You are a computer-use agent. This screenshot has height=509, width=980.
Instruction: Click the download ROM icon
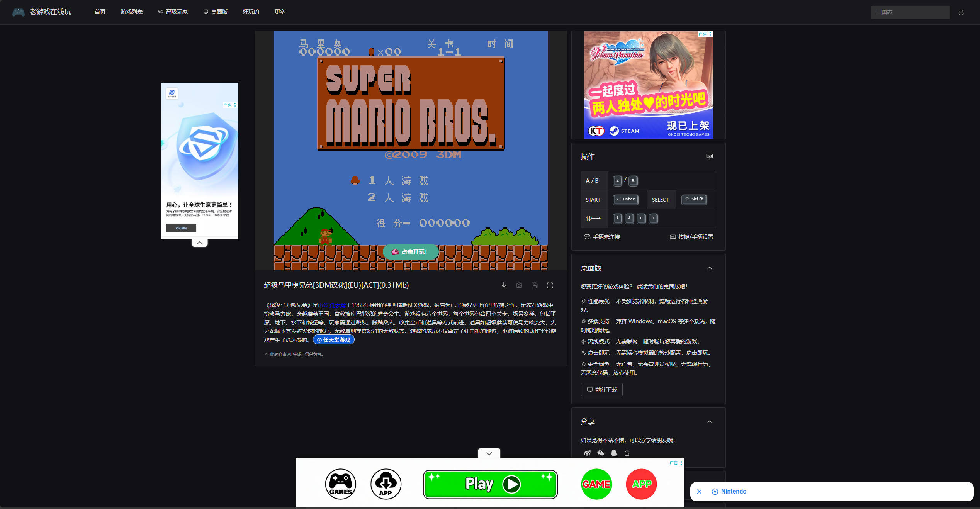(504, 285)
